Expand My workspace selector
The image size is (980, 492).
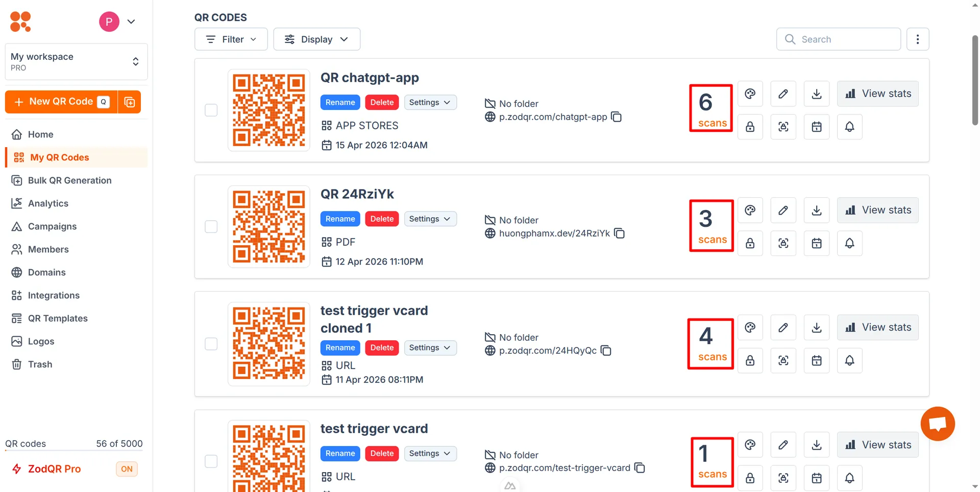point(76,62)
